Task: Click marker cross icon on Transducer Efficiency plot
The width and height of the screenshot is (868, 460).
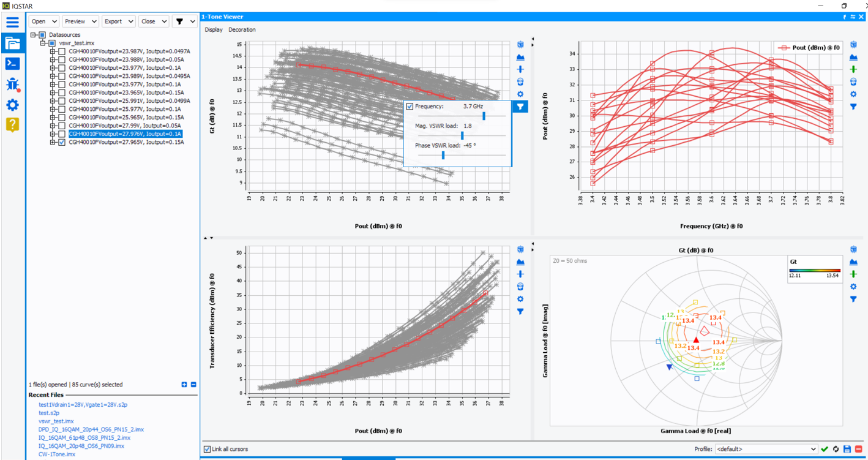Action: (520, 274)
